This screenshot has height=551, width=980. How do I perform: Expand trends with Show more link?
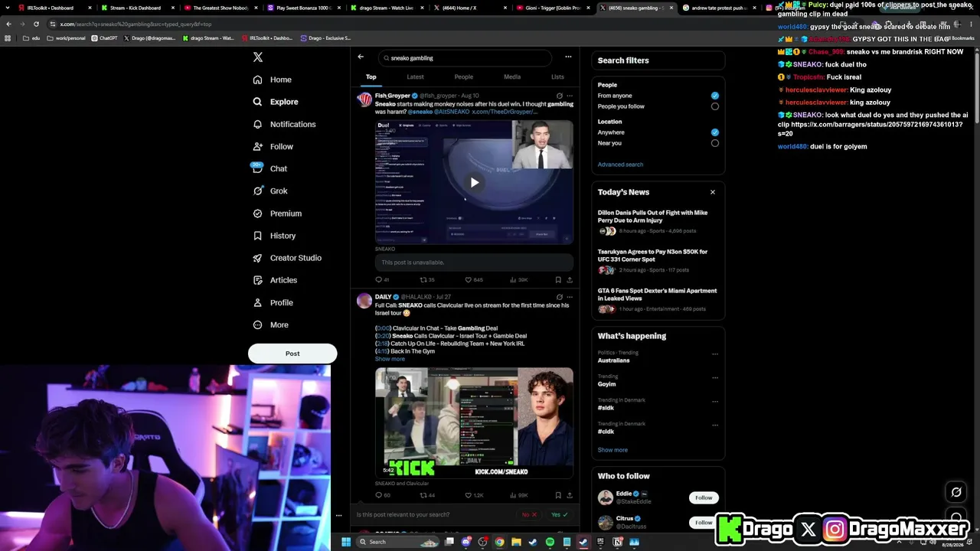click(612, 450)
